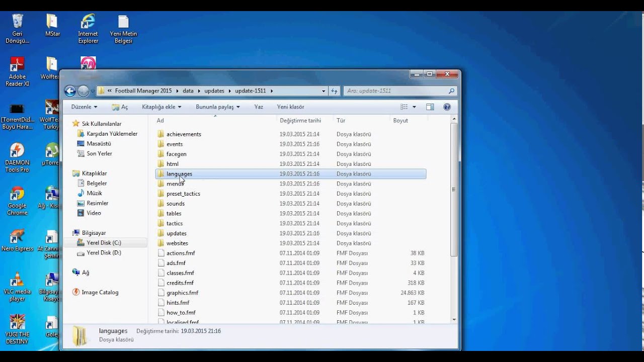
Task: Open Bununla paylaş dropdown
Action: point(218,107)
